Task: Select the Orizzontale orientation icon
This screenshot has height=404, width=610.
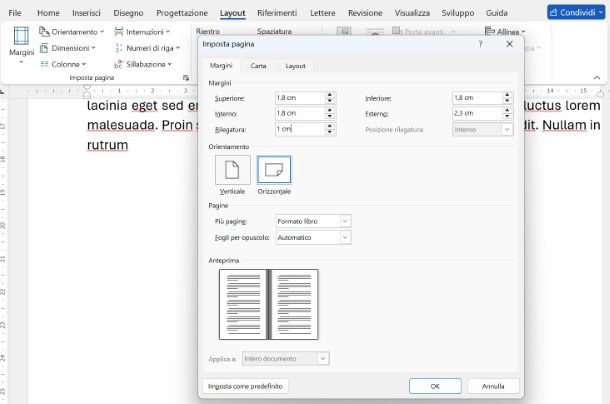Action: (274, 170)
